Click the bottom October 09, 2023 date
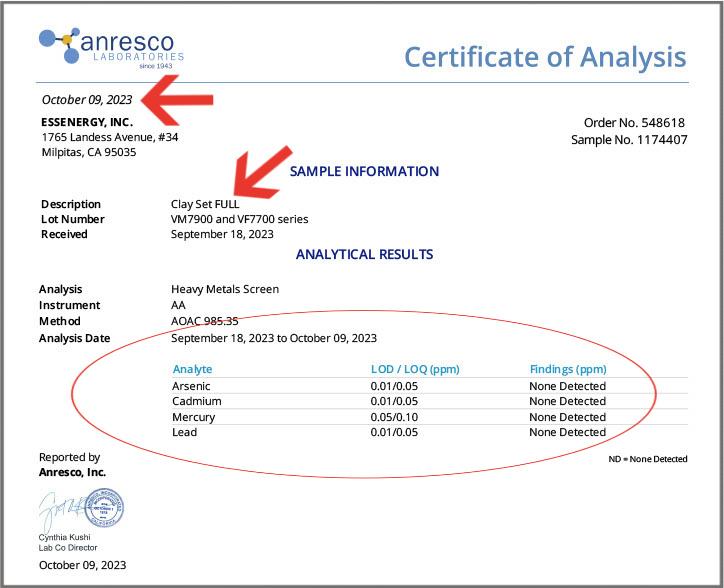Screen dimensions: 724x588 pos(82,565)
